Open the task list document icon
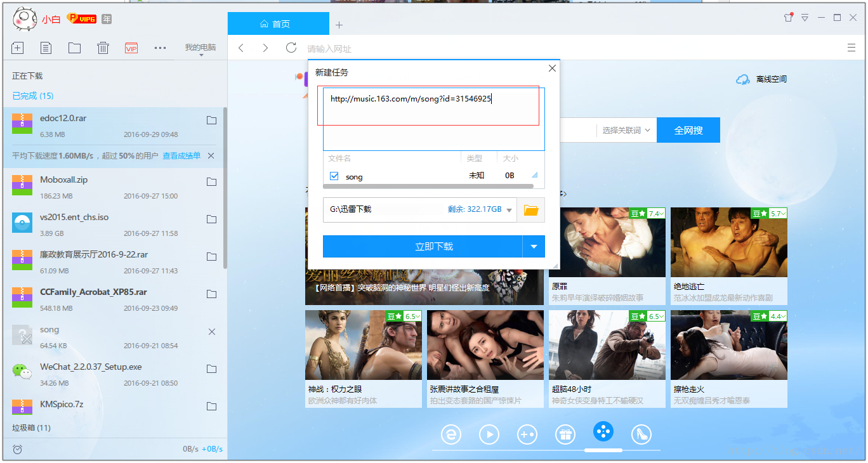Screen dimensions: 868x463 [x=46, y=48]
